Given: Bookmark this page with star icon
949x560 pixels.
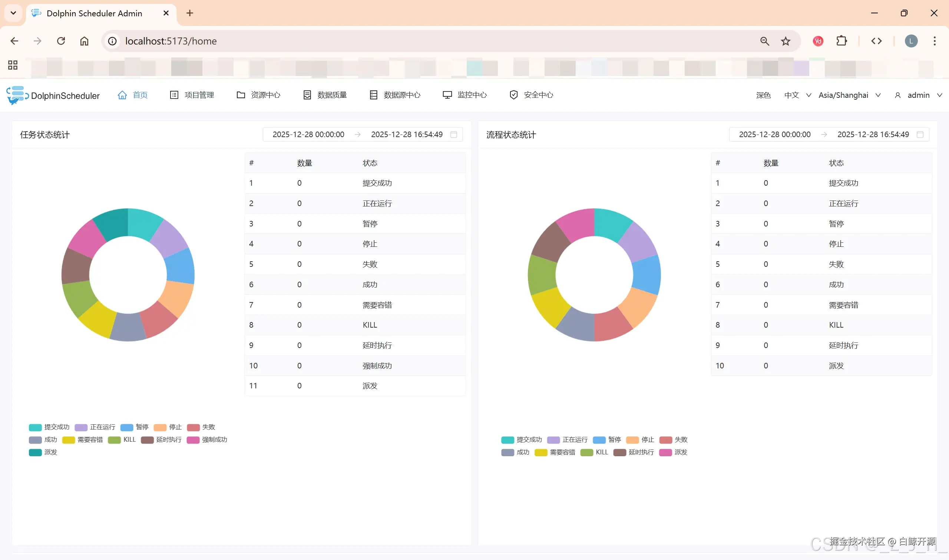Looking at the screenshot, I should click(786, 41).
